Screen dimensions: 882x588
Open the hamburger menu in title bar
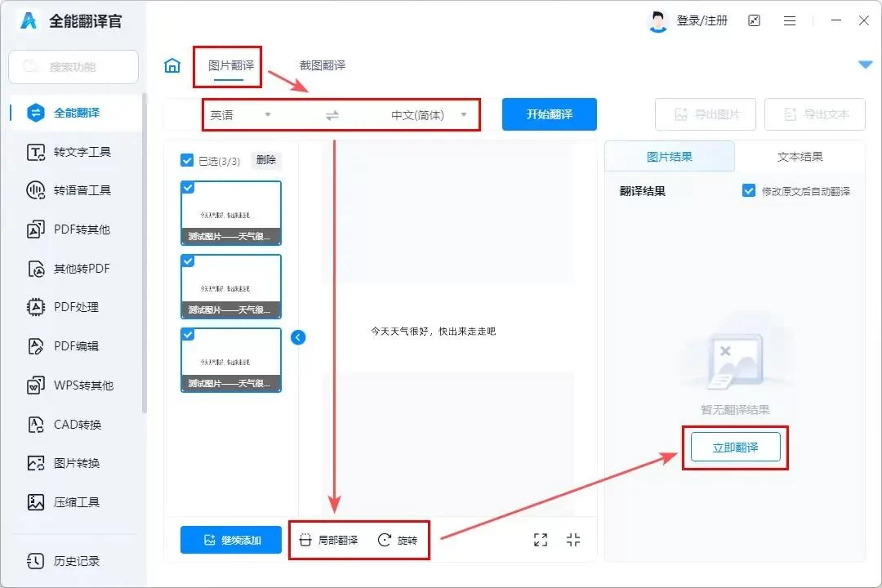(790, 20)
